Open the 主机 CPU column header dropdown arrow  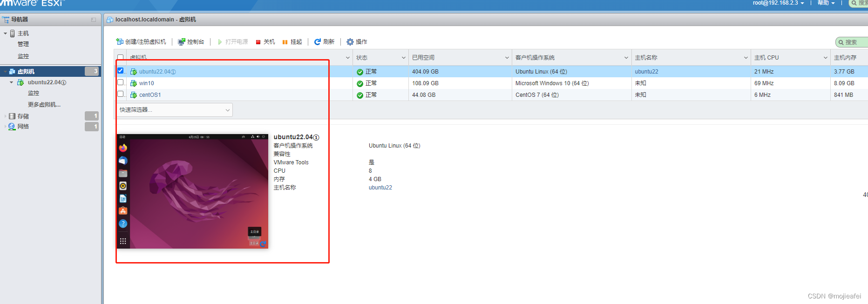click(826, 58)
